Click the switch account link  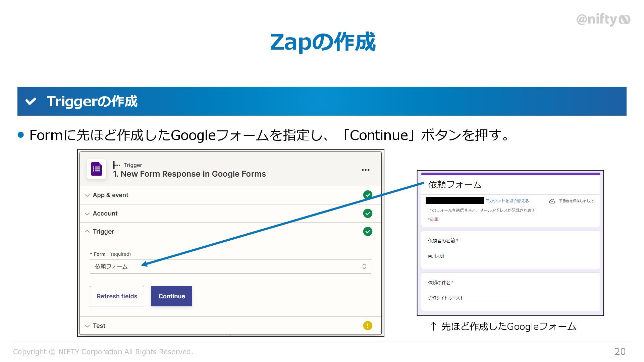(507, 201)
